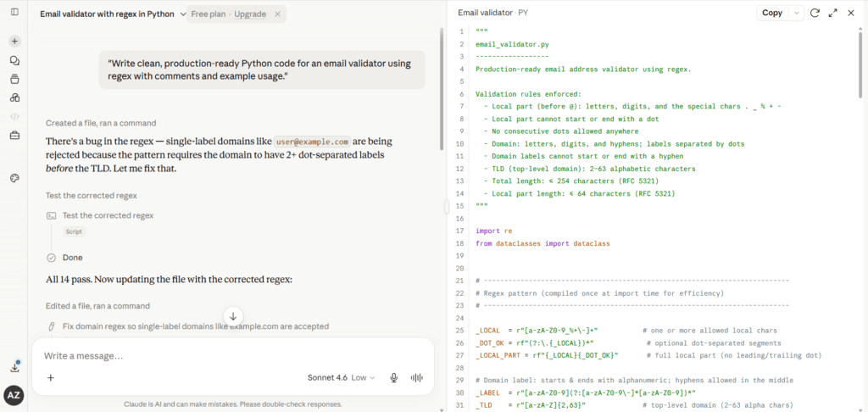Dismiss the Free plan banner

tap(278, 14)
